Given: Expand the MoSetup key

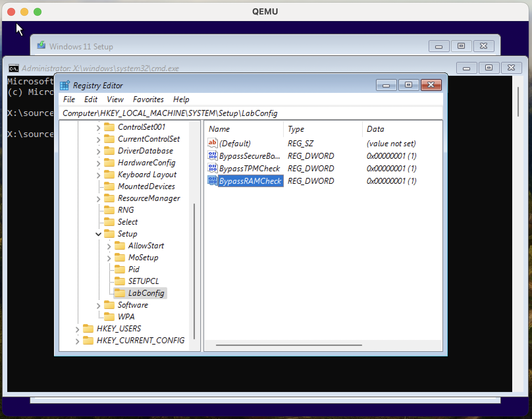Looking at the screenshot, I should click(x=109, y=258).
